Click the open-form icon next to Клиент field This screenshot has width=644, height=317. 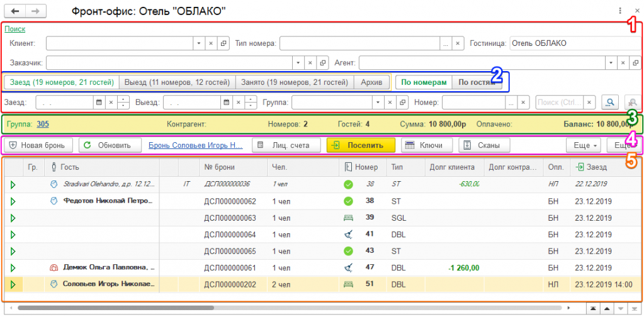(223, 43)
